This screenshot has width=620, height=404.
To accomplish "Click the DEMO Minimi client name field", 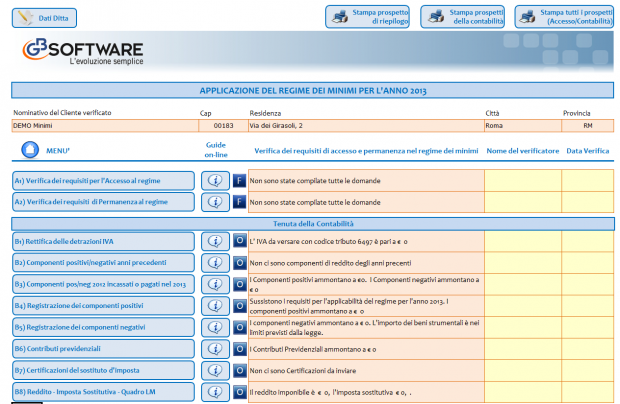I will click(x=105, y=126).
